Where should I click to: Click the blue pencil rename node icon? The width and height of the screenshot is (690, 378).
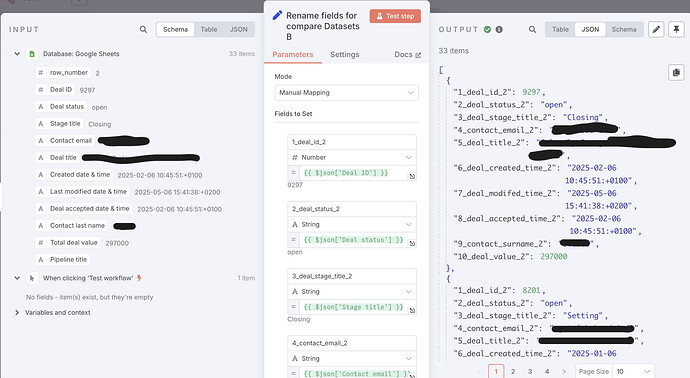click(277, 15)
